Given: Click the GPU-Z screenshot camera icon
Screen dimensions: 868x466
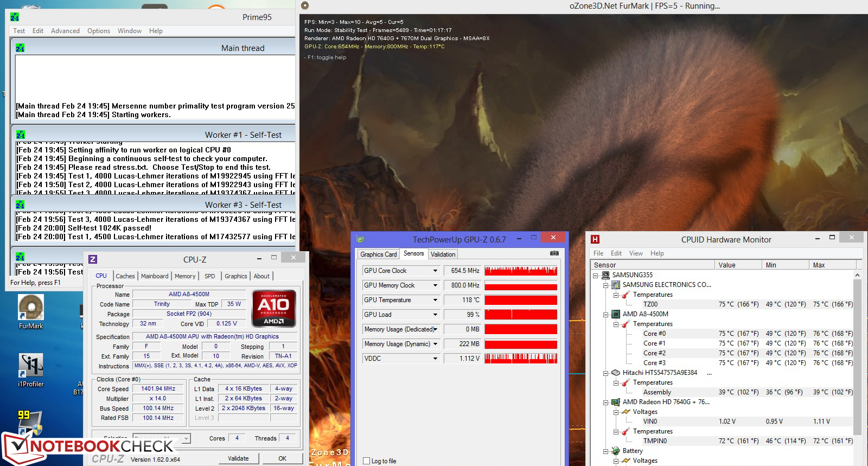Looking at the screenshot, I should [x=554, y=253].
